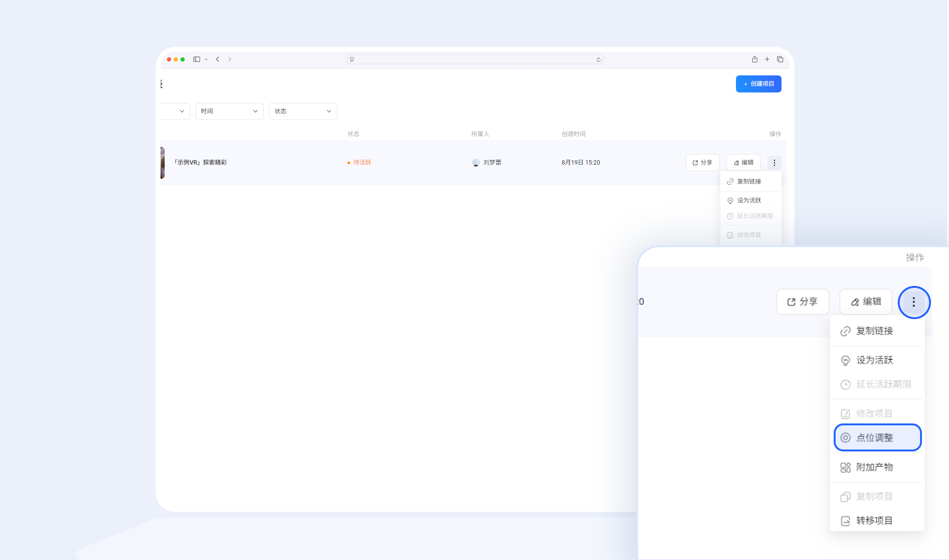Click the 所属人 column header
This screenshot has width=949, height=560.
(480, 134)
